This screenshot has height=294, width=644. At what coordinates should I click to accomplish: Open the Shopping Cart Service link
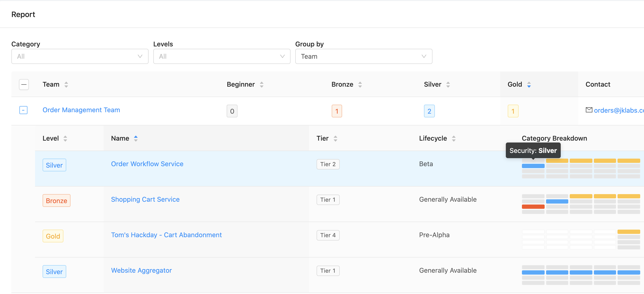145,199
